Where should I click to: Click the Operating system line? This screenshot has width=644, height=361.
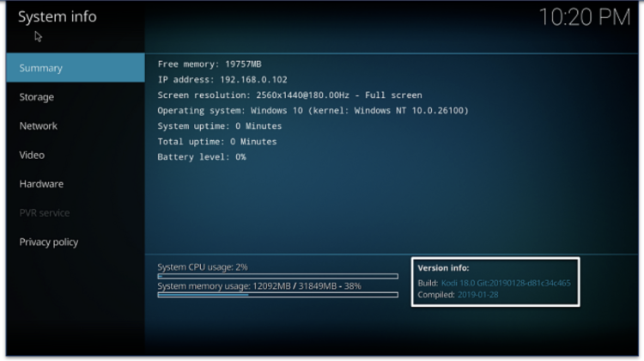point(313,111)
